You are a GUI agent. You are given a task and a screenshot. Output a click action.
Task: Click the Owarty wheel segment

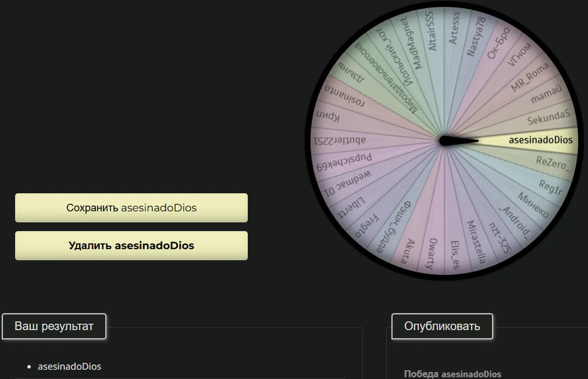point(432,254)
